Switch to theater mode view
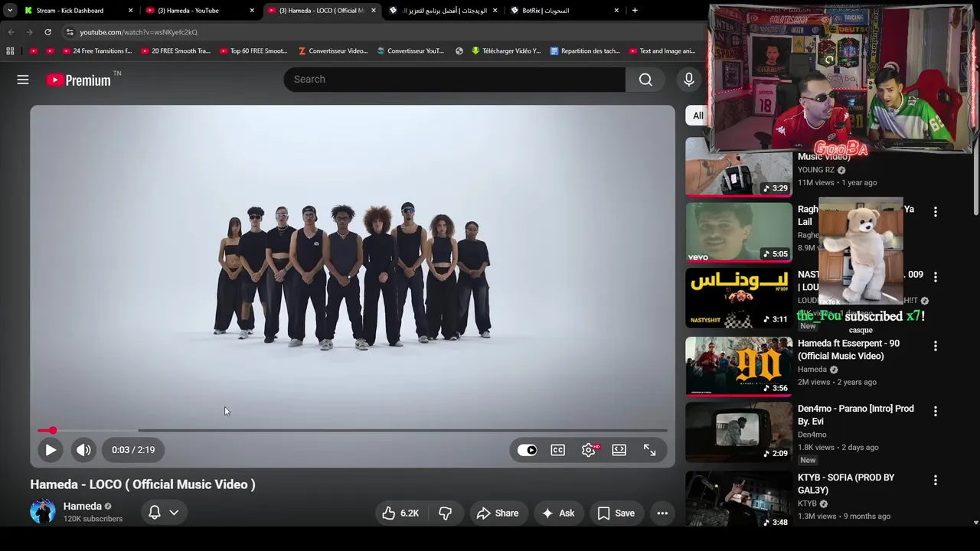The image size is (980, 551). pyautogui.click(x=619, y=450)
